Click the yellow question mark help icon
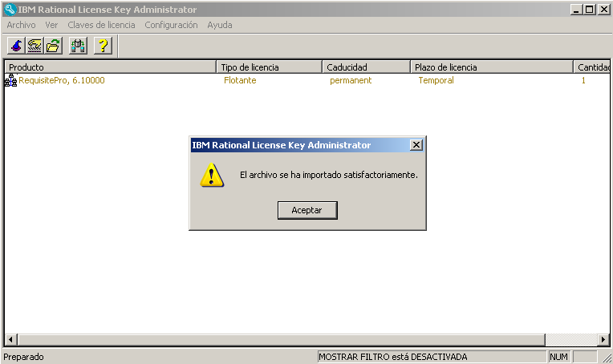The height and width of the screenshot is (364, 613). (x=104, y=46)
